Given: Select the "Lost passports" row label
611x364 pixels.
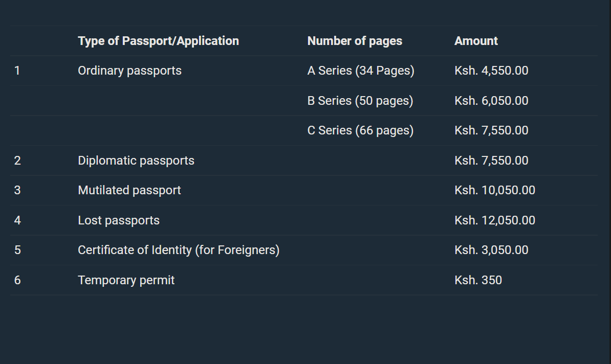Looking at the screenshot, I should 119,220.
